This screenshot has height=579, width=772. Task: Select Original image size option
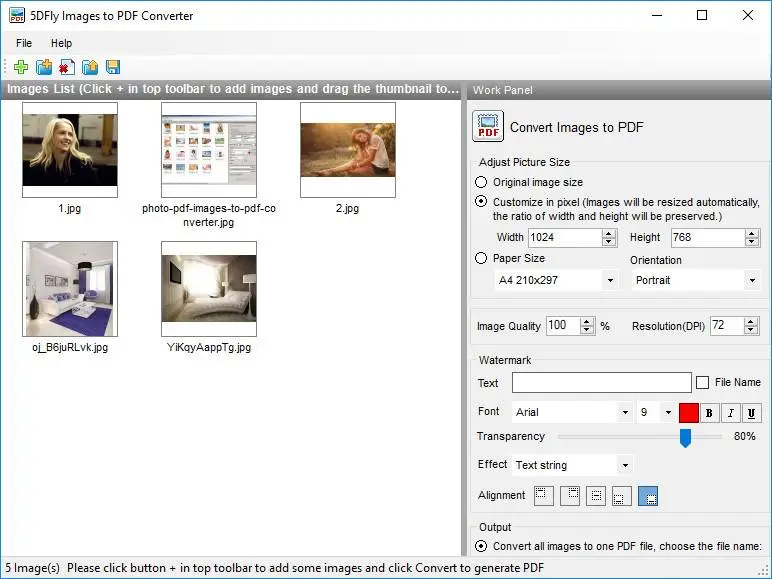(x=481, y=182)
